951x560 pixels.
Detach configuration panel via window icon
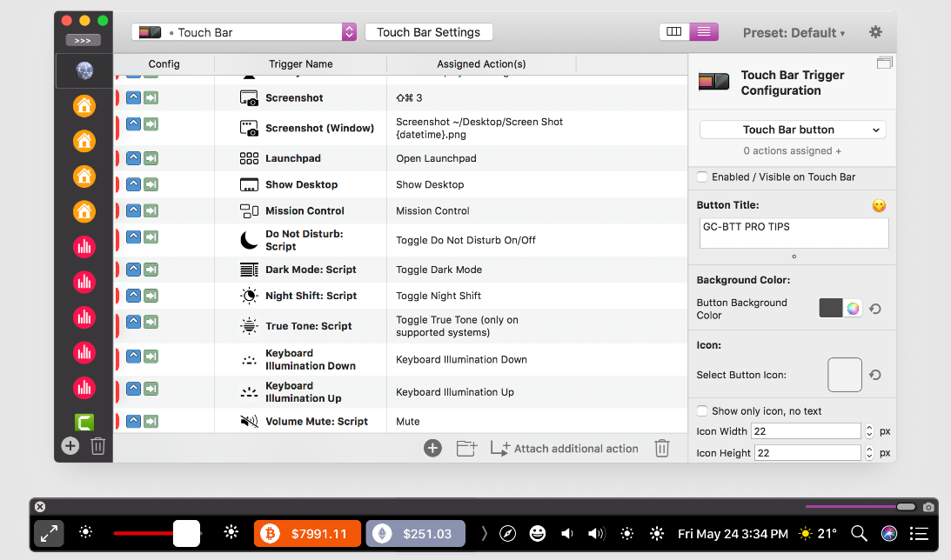(884, 63)
